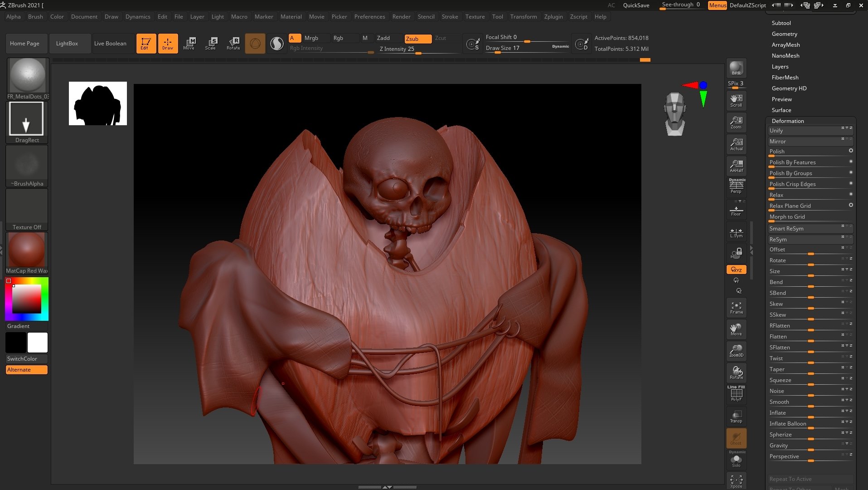Screen dimensions: 868x490
Task: Open the MatCap Red Wax material thumbnail
Action: [27, 250]
